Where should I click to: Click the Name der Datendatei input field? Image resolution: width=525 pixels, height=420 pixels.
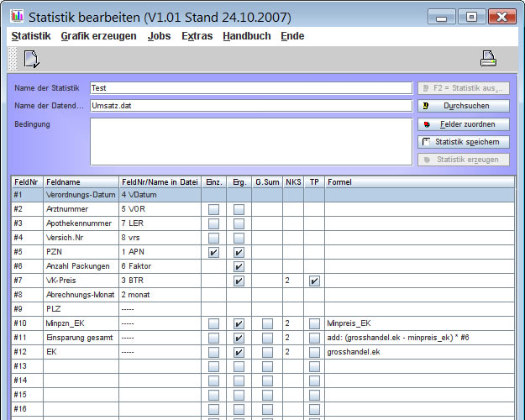pyautogui.click(x=250, y=106)
